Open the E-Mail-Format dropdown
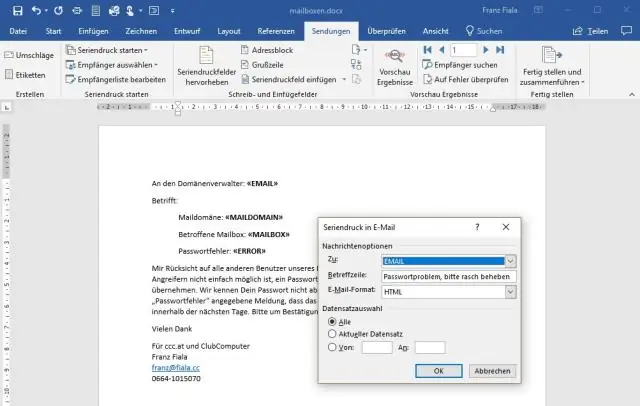 pos(510,292)
